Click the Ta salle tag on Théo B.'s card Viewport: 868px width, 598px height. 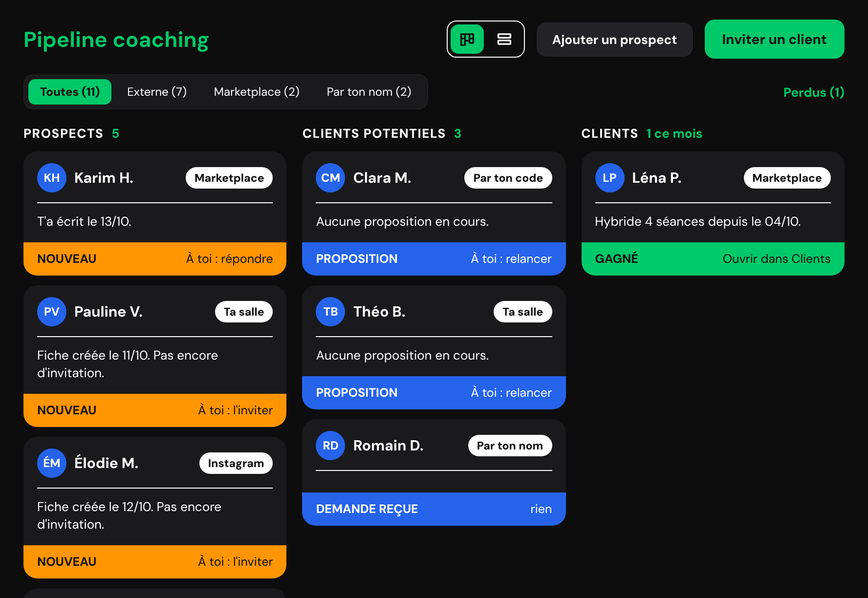pyautogui.click(x=523, y=312)
